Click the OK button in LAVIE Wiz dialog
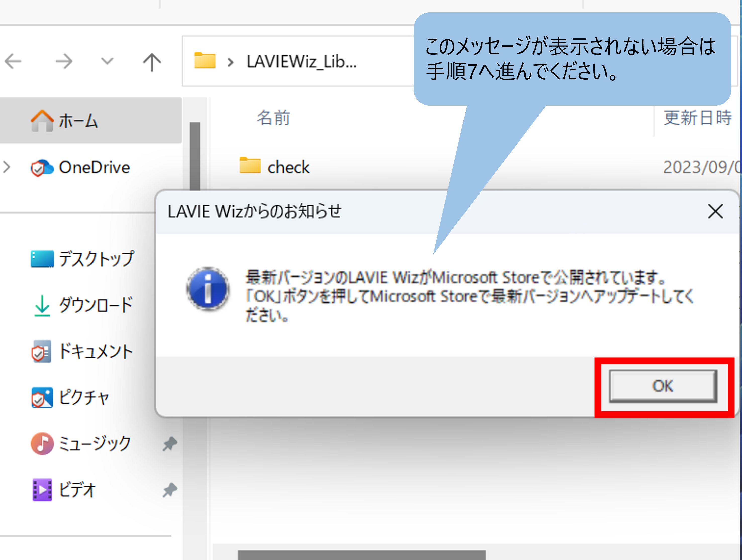 point(663,386)
